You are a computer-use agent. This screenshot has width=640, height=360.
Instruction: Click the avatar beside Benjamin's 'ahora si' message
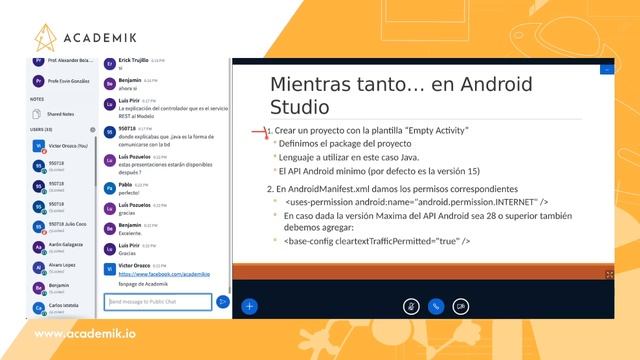(110, 84)
